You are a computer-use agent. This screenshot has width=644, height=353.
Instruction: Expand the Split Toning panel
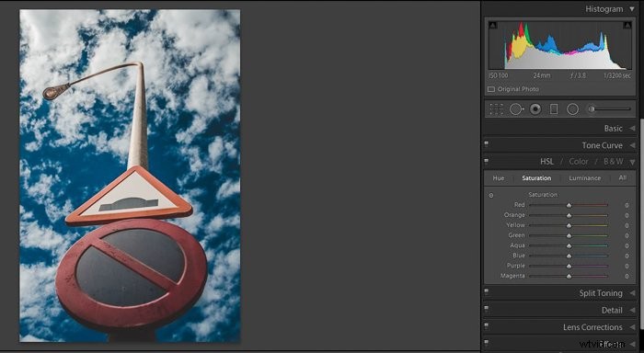632,293
